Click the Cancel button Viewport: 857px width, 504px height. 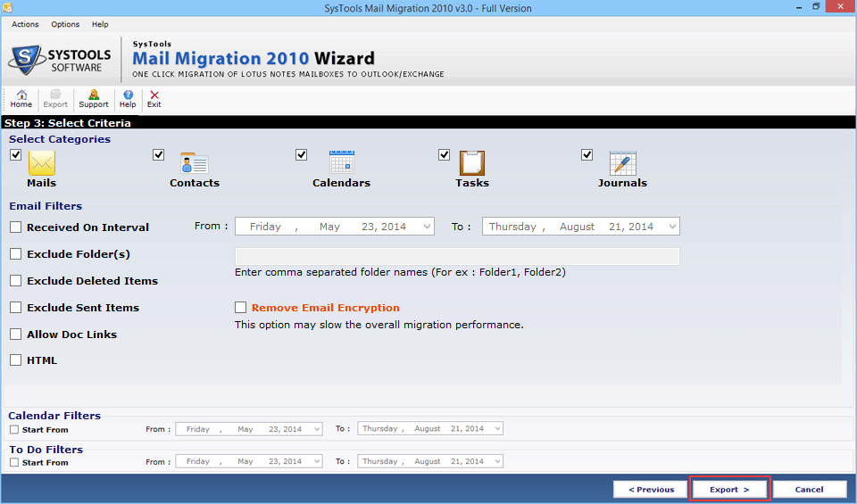point(810,489)
